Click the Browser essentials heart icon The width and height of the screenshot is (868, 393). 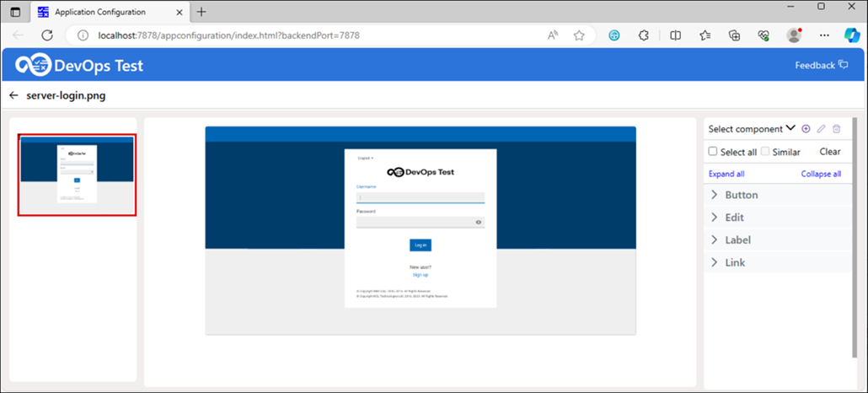pos(764,35)
